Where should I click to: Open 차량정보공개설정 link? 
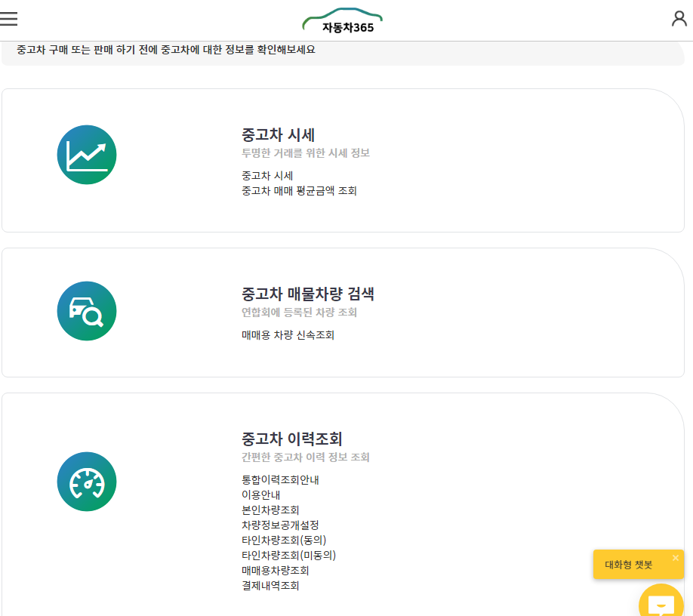click(x=280, y=525)
